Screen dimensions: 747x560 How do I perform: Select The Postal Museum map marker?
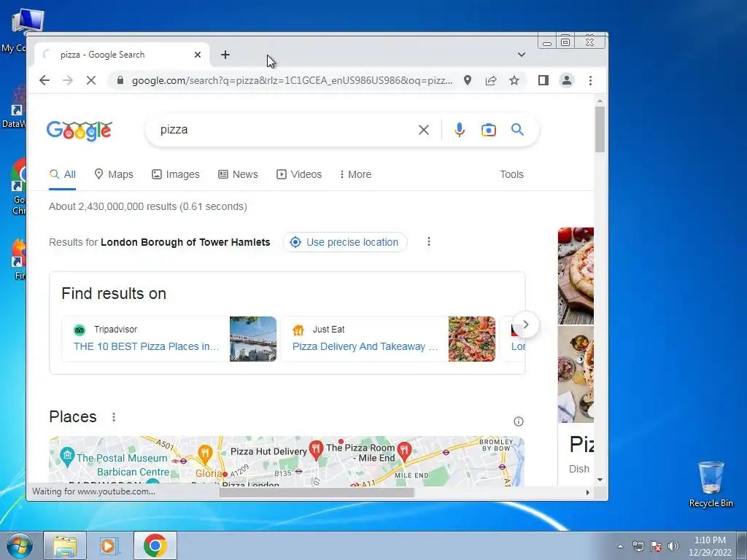68,456
